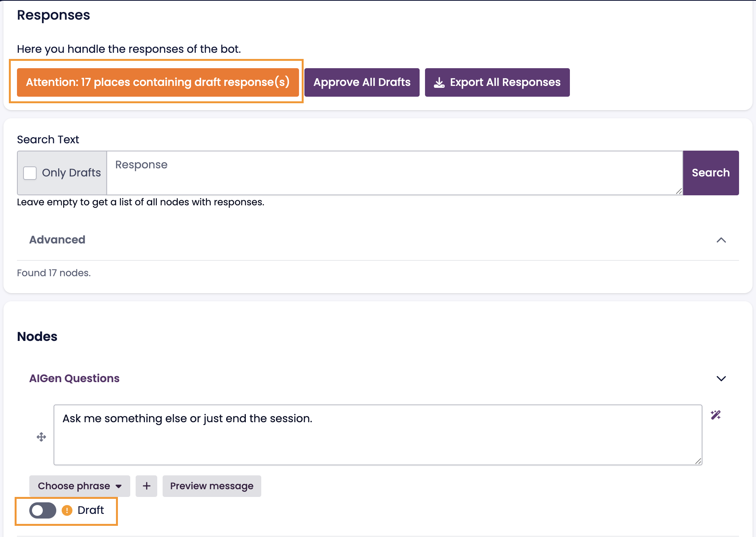
Task: Click the response textarea resize grip
Action: tap(698, 461)
